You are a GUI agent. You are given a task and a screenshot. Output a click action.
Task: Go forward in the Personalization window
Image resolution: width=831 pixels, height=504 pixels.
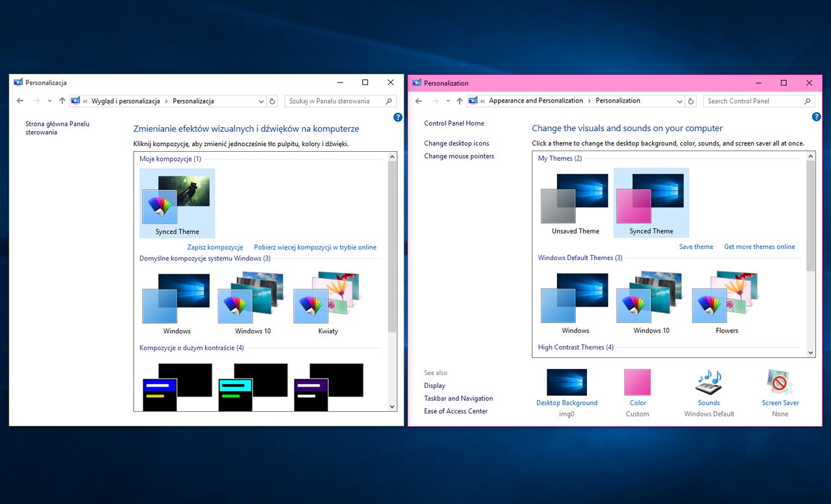(x=435, y=101)
